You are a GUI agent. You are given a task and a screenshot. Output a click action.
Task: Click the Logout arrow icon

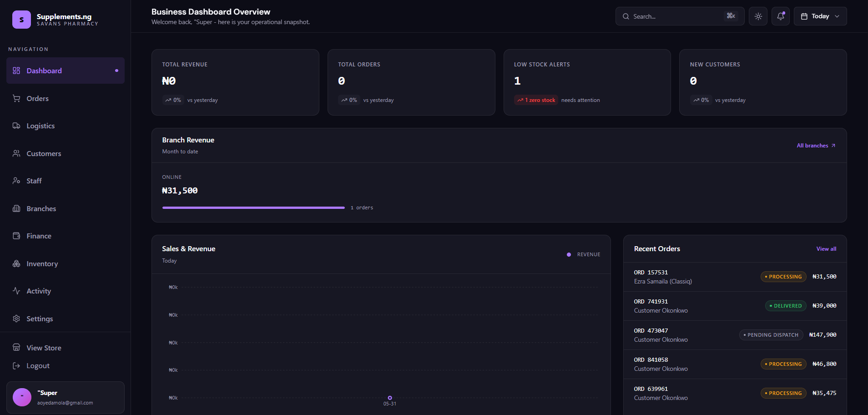[16, 365]
